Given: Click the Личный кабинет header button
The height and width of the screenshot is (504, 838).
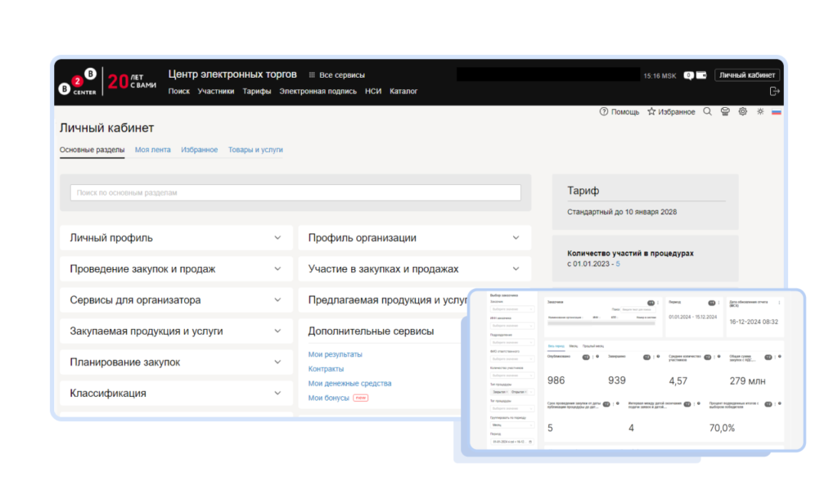Looking at the screenshot, I should point(747,75).
